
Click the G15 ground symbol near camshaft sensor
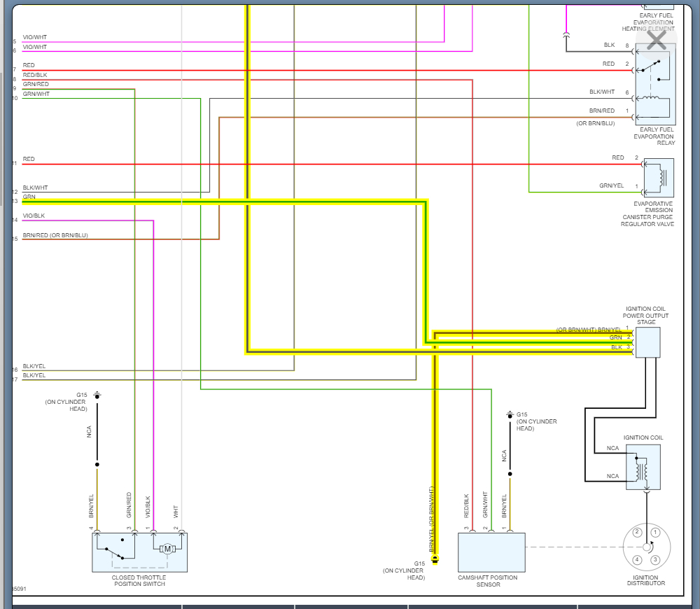click(510, 415)
